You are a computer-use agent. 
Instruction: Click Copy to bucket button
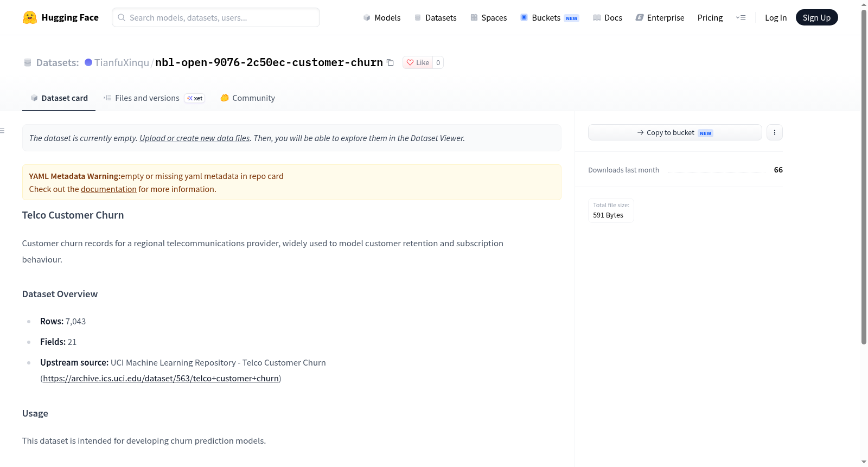pyautogui.click(x=675, y=132)
